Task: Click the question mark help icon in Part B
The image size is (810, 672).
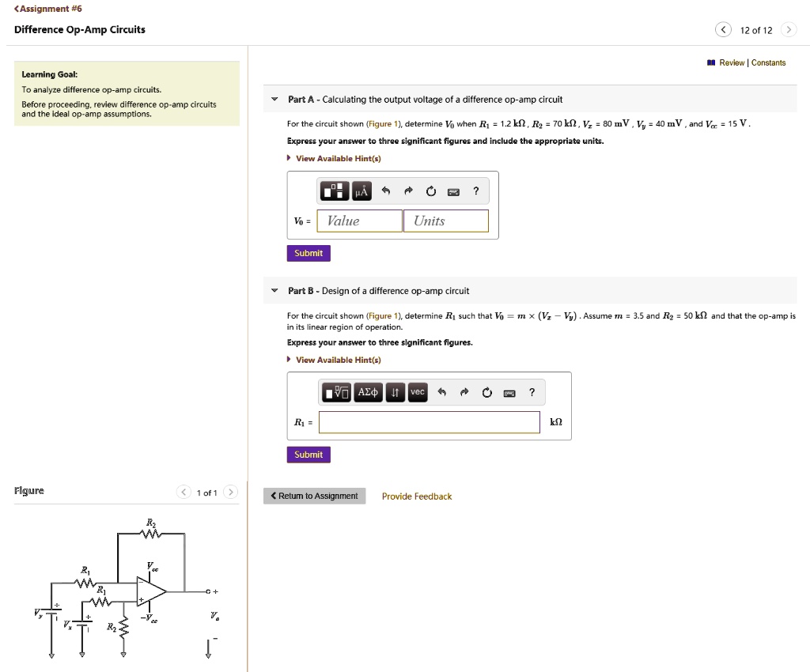Action: click(532, 392)
